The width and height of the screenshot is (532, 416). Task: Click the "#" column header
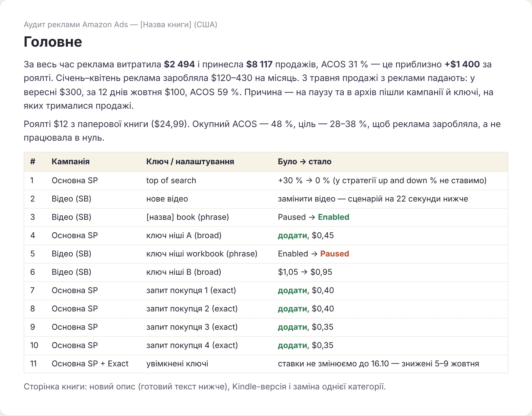[x=33, y=162]
